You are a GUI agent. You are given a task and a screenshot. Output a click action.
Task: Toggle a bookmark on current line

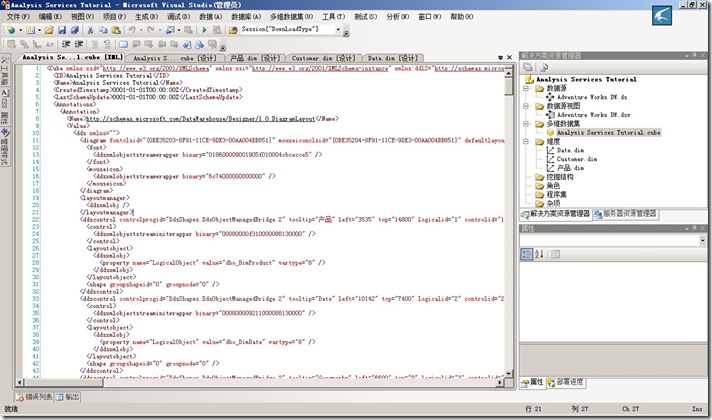point(123,44)
